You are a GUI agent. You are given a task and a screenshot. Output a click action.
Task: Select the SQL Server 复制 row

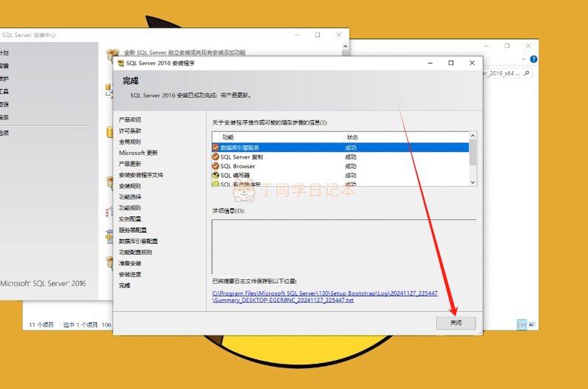click(x=340, y=157)
